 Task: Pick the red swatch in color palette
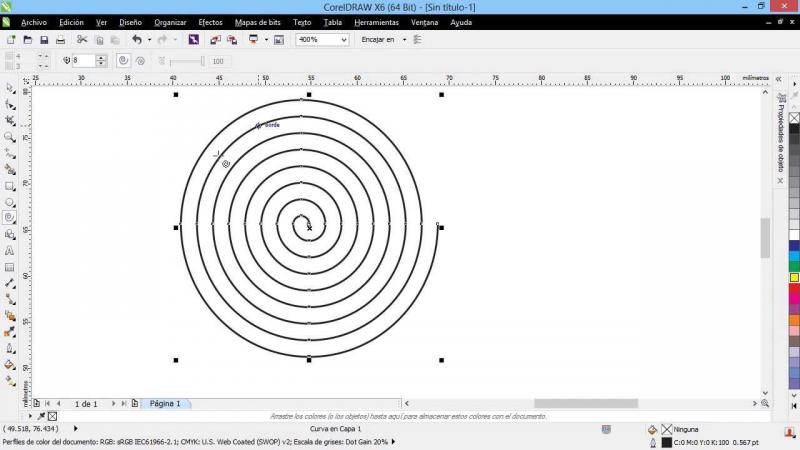794,288
